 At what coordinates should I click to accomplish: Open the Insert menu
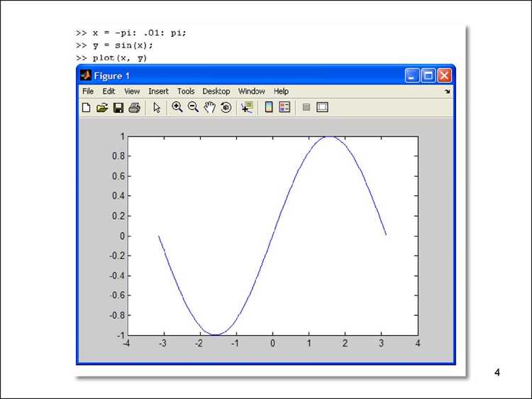point(158,92)
